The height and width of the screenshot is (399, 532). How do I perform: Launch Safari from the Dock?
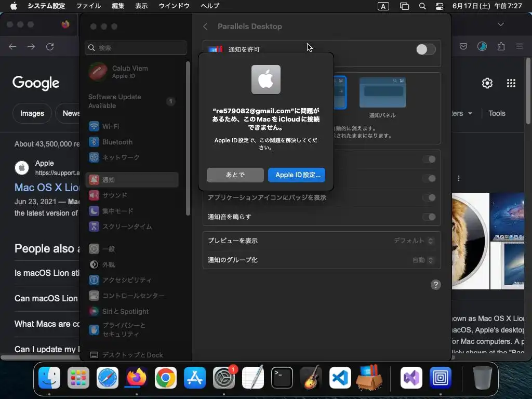click(108, 378)
